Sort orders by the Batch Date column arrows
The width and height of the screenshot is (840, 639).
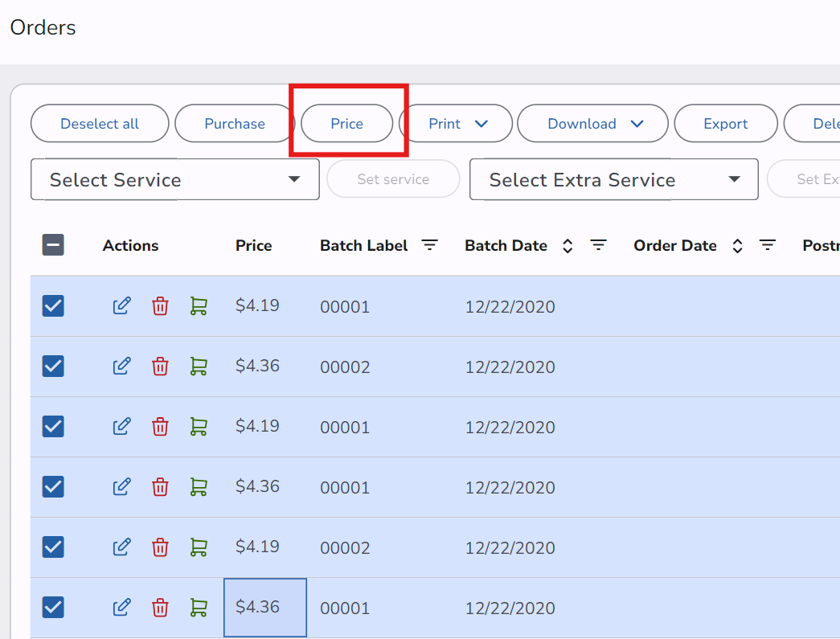pos(568,246)
